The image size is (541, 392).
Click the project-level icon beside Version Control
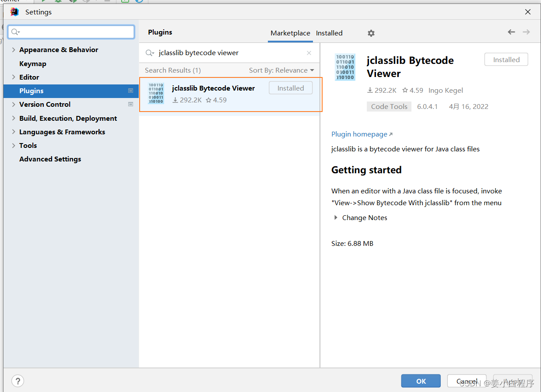[x=130, y=104]
